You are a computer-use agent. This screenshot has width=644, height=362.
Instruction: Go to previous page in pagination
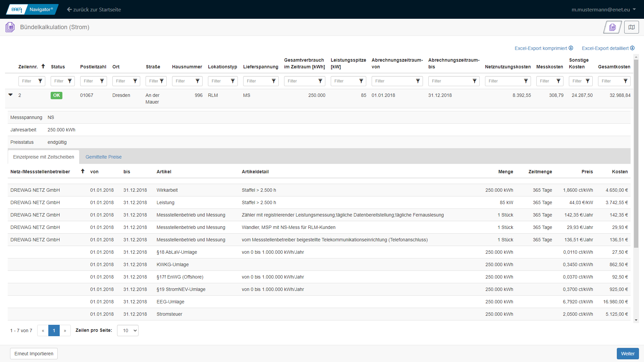pos(43,330)
